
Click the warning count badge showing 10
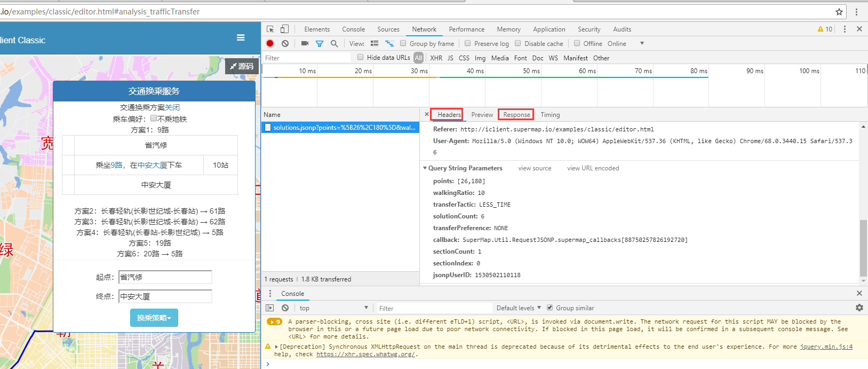point(825,29)
